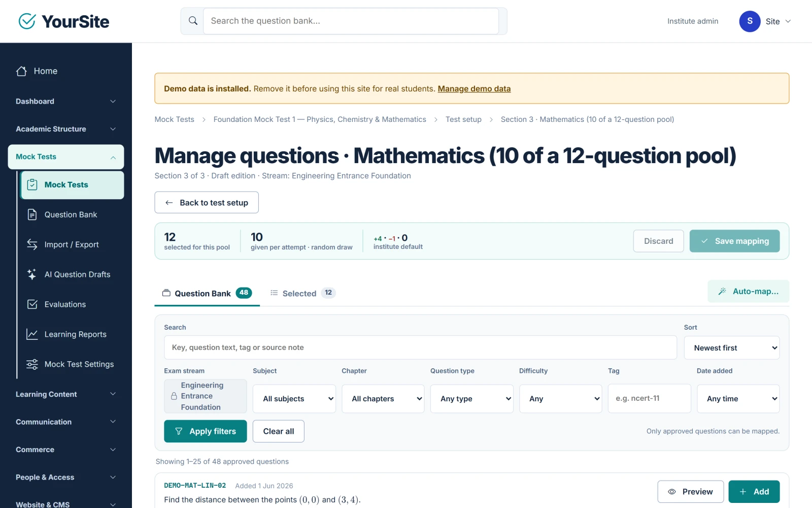Screen dimensions: 812x508
Task: Click the S user avatar
Action: click(x=750, y=21)
